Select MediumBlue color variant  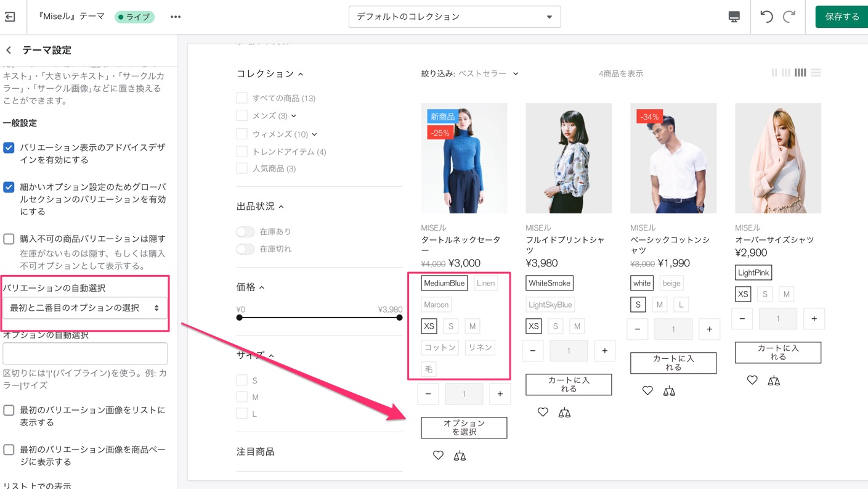[444, 283]
